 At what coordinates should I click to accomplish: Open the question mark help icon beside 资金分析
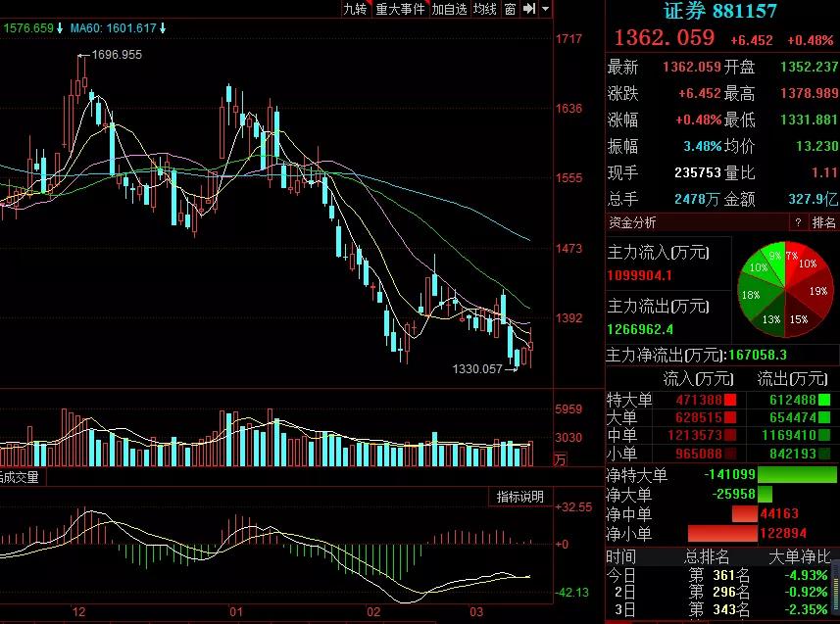pos(798,222)
